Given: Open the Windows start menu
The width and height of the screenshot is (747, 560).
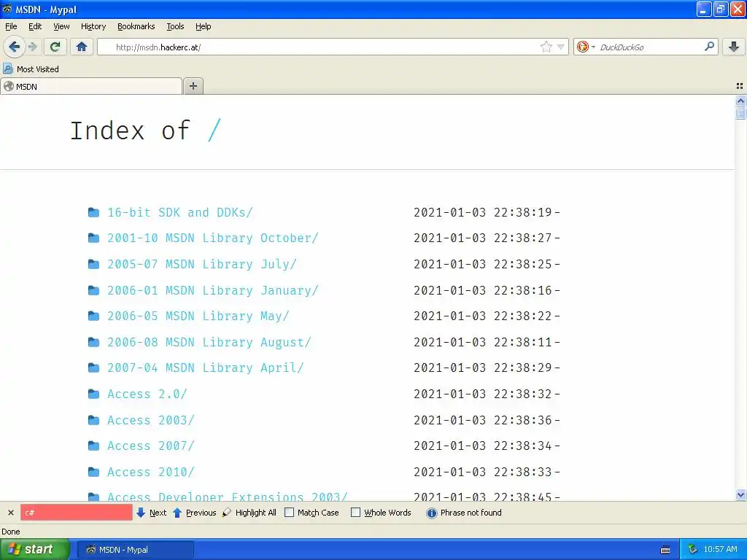Looking at the screenshot, I should coord(35,549).
